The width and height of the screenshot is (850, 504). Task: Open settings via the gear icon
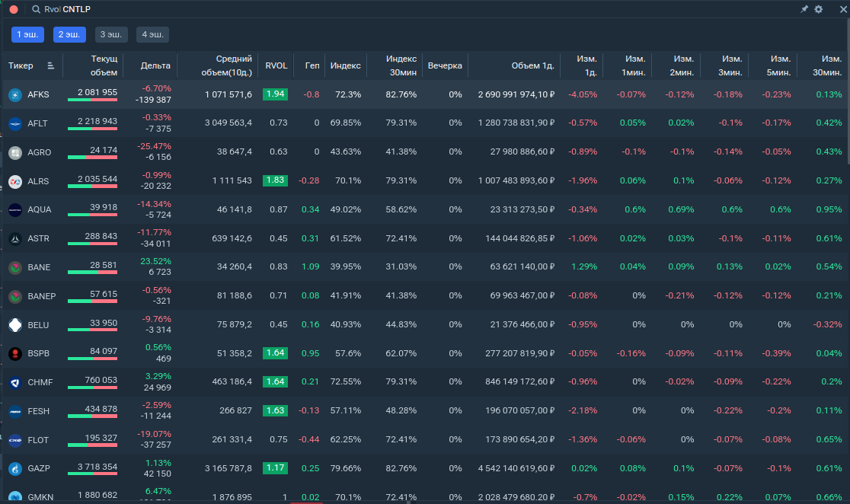click(819, 9)
